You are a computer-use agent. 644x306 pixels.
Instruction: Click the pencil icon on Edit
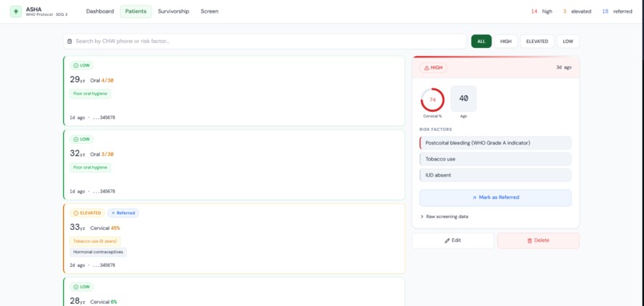pos(447,240)
